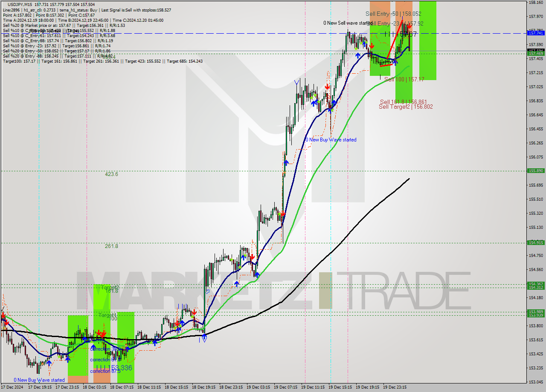The image size is (546, 392).
Task: Click the '| | | 153.336' price label
Action: 114,367
